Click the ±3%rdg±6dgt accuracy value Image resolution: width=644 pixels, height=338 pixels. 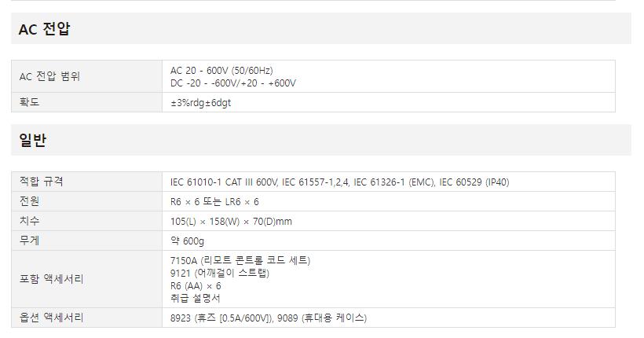point(200,102)
